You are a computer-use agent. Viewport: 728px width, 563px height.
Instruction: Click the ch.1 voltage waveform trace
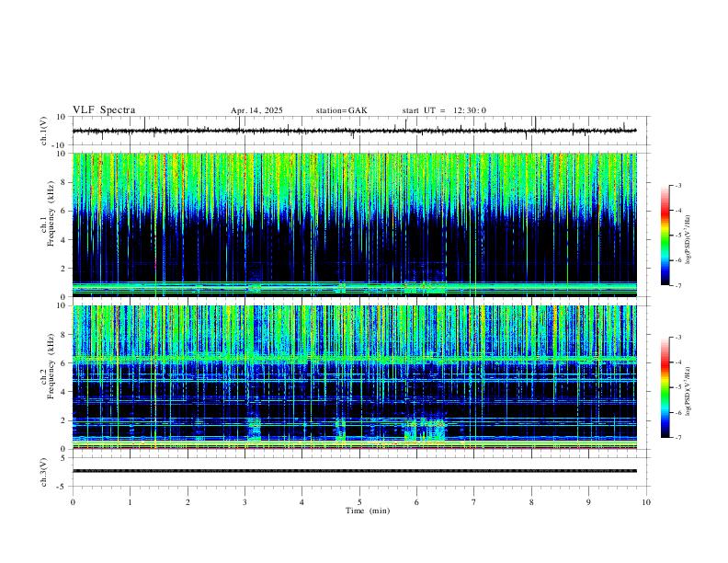pyautogui.click(x=354, y=131)
